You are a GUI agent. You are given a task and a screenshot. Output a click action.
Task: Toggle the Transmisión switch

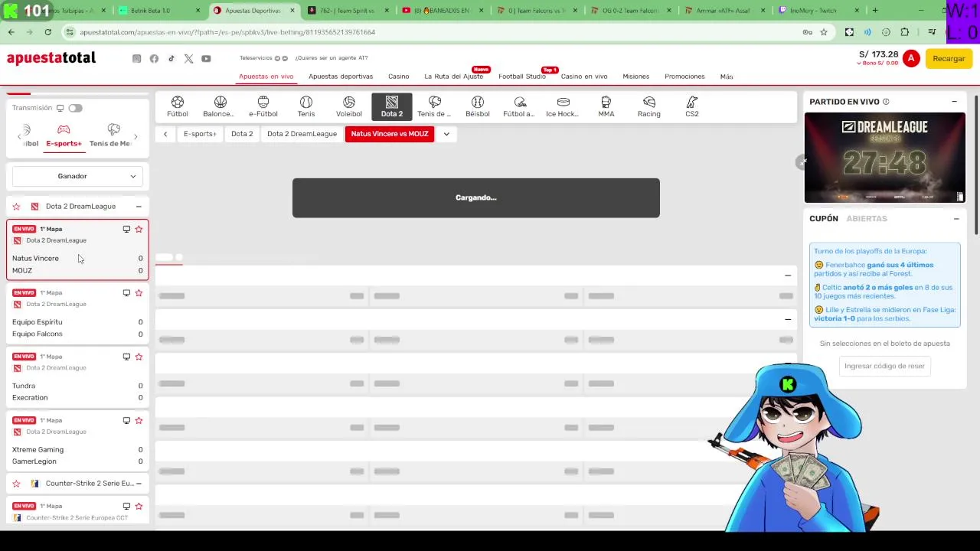coord(75,108)
